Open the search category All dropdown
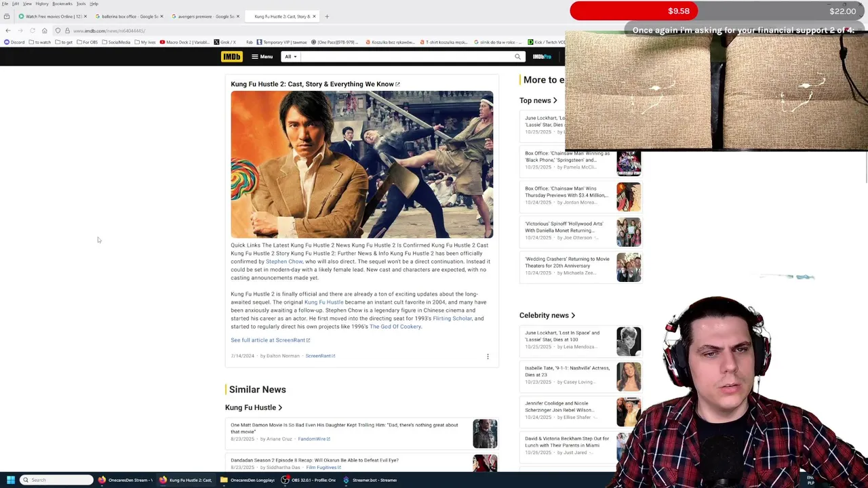Screen dimensions: 868x488 [290, 57]
